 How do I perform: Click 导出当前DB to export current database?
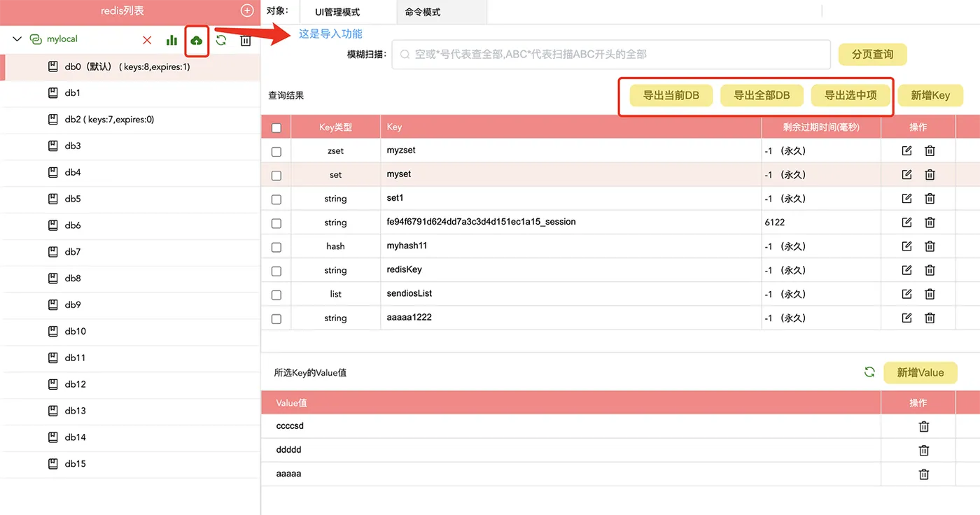(x=671, y=95)
